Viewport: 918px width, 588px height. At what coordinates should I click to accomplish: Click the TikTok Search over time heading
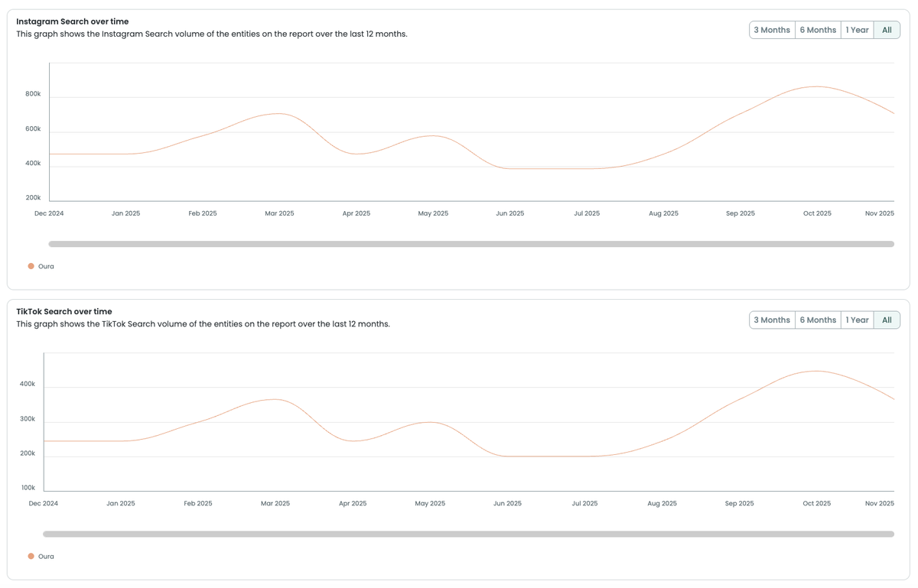(64, 311)
